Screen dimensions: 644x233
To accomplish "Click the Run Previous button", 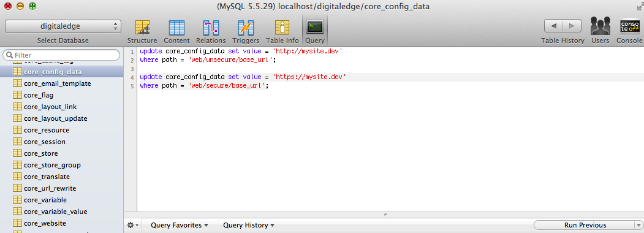I will point(585,225).
